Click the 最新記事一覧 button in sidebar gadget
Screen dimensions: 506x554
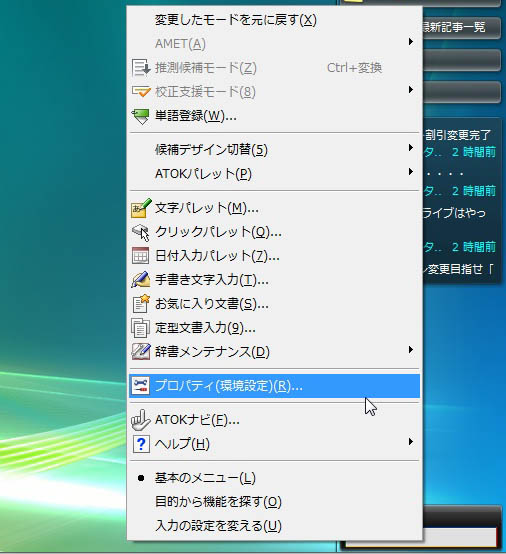pos(461,28)
